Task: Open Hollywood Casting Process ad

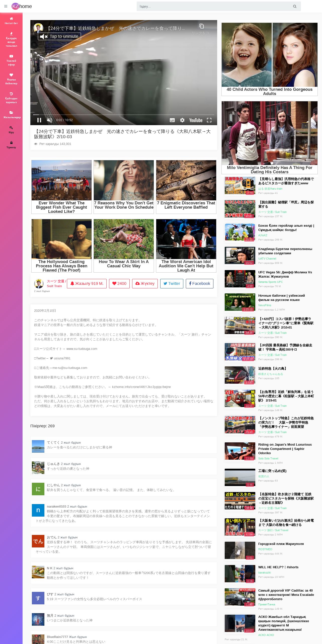Action: [x=61, y=246]
